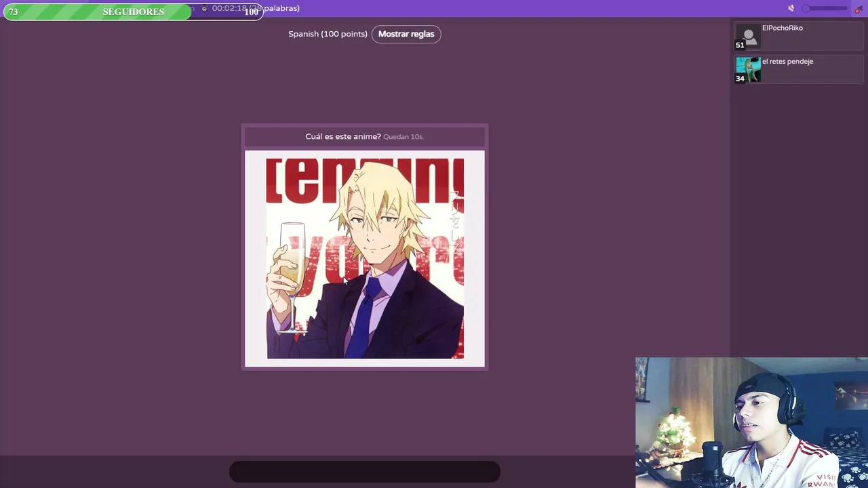The height and width of the screenshot is (488, 868).
Task: Click the anime question image
Action: coord(365,258)
